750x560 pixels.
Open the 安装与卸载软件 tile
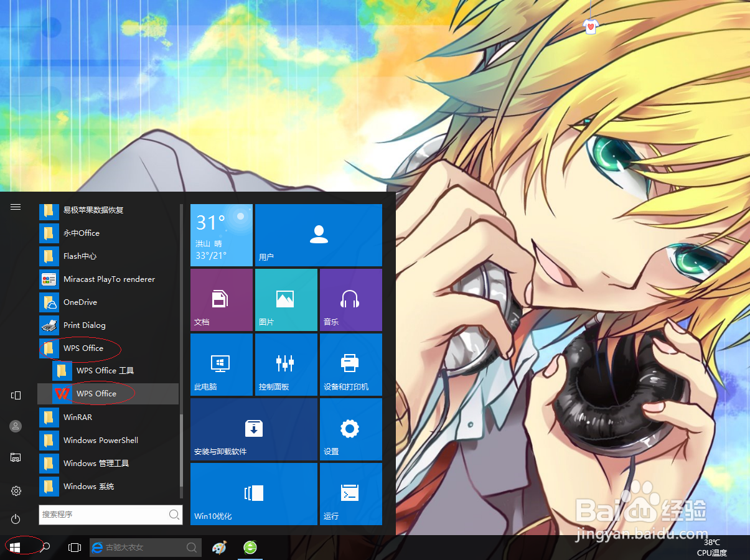pyautogui.click(x=254, y=429)
